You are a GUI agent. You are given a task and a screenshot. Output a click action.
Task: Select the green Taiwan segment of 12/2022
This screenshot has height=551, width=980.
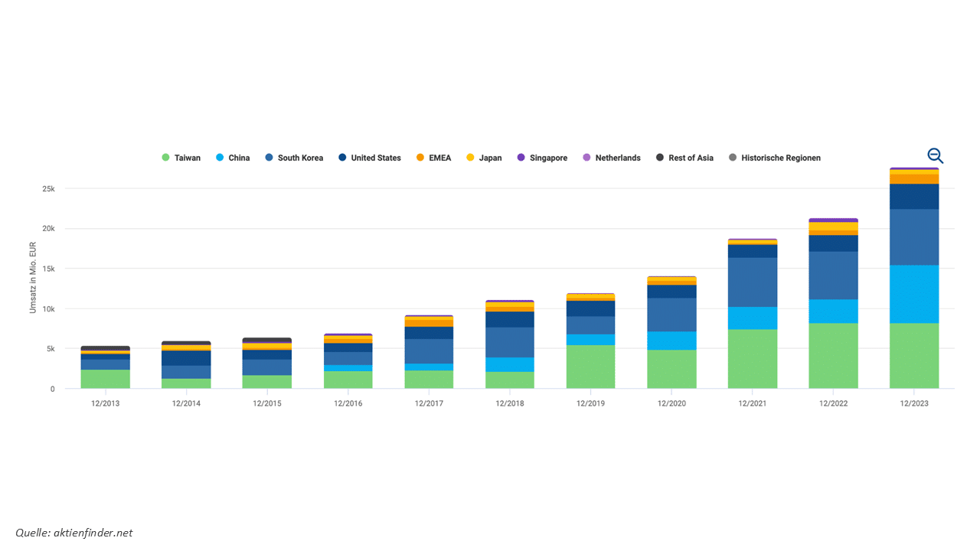point(833,356)
